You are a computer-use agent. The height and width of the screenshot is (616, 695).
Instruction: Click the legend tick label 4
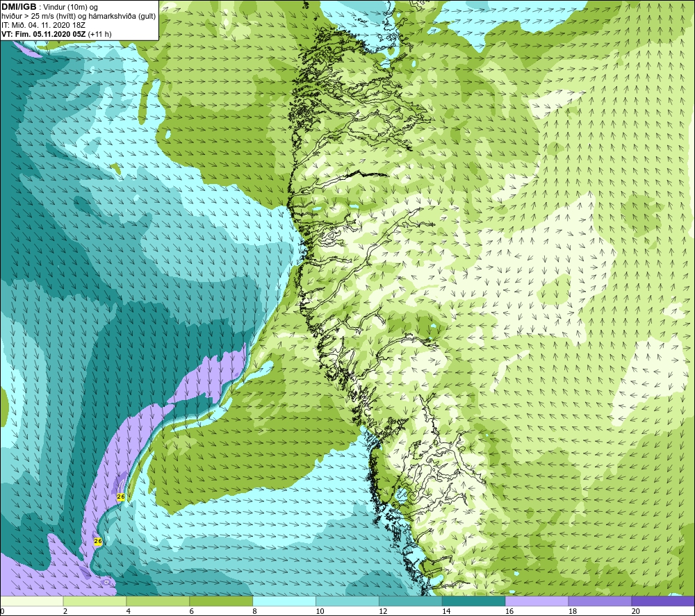click(x=128, y=611)
